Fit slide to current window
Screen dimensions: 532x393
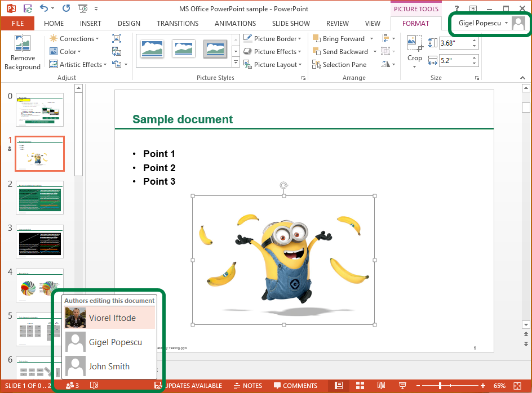pyautogui.click(x=517, y=386)
